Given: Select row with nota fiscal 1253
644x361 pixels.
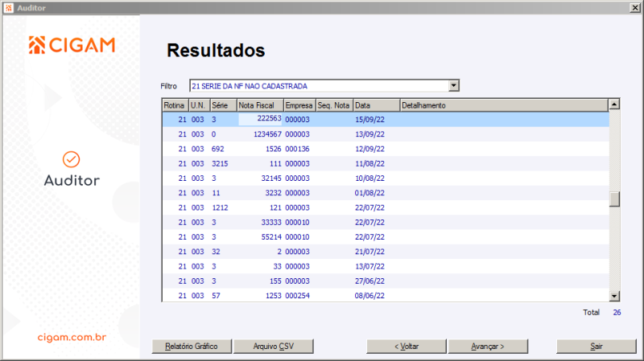Looking at the screenshot, I should (386, 295).
